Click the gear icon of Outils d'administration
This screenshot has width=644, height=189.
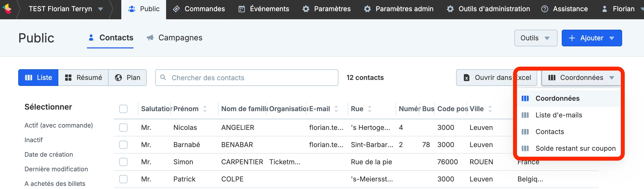coord(450,9)
